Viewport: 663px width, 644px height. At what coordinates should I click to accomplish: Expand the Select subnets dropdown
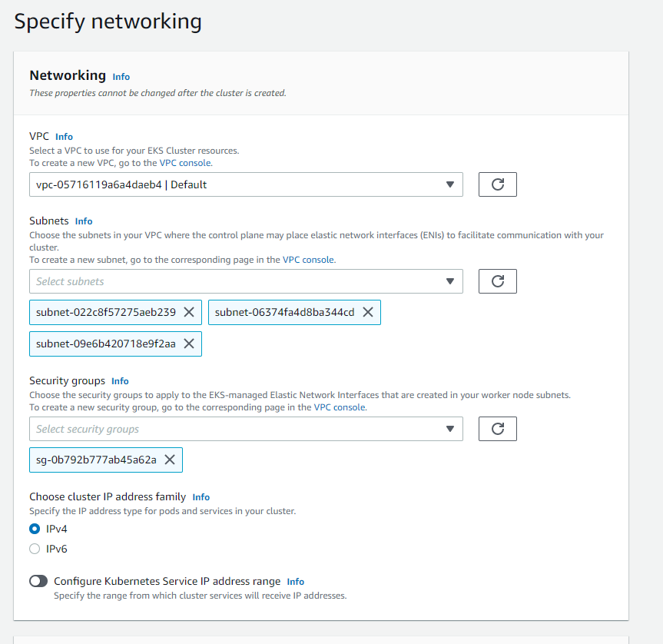[246, 281]
